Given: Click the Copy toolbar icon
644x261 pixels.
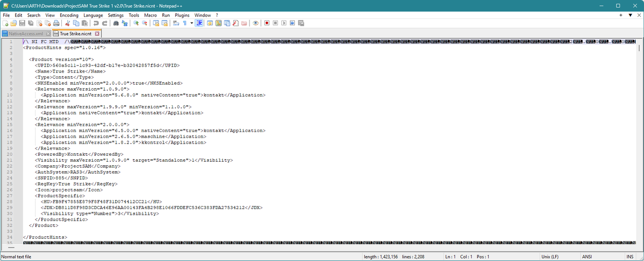Looking at the screenshot, I should pos(76,23).
